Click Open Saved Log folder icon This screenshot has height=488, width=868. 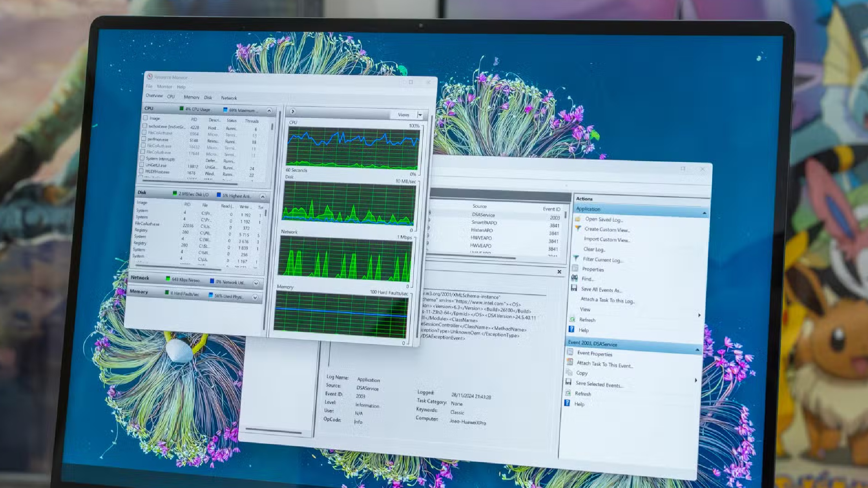pyautogui.click(x=578, y=219)
